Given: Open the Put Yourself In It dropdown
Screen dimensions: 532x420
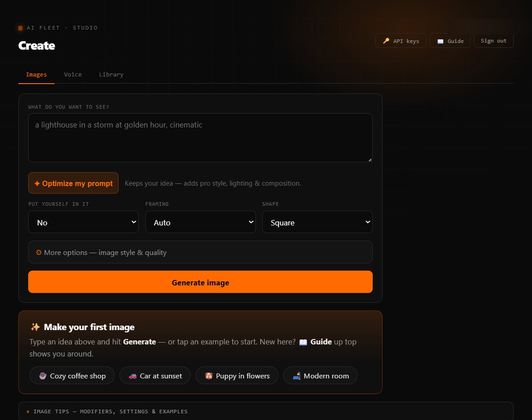Looking at the screenshot, I should point(83,222).
